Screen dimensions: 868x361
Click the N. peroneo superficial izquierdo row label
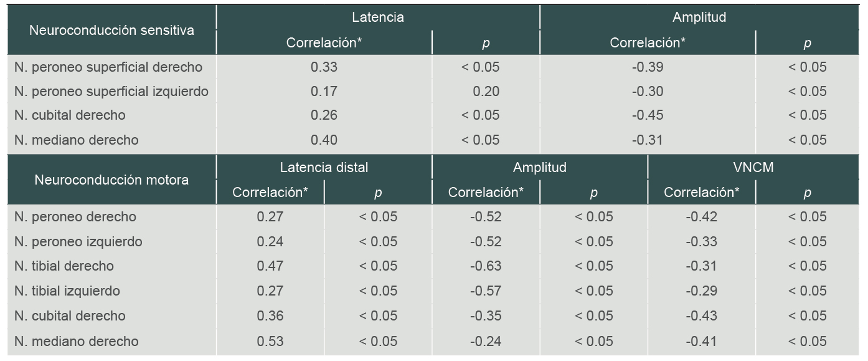[x=111, y=92]
